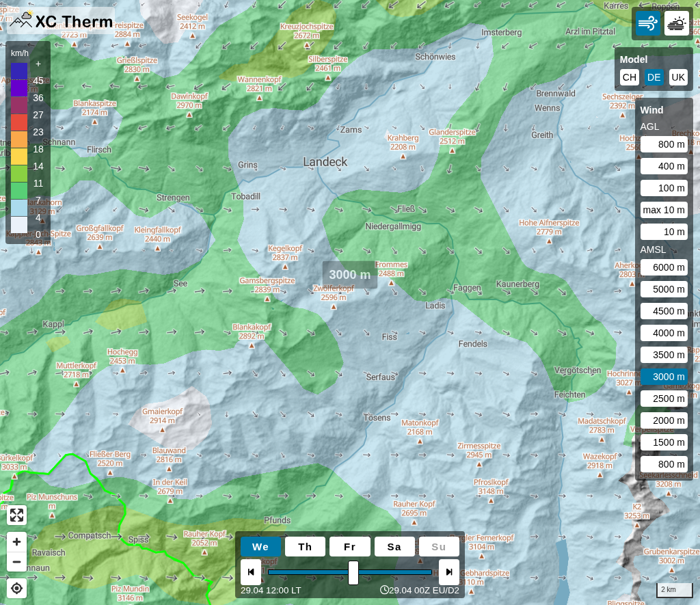The height and width of the screenshot is (605, 700).
Task: Select the CH weather model
Action: click(x=629, y=77)
